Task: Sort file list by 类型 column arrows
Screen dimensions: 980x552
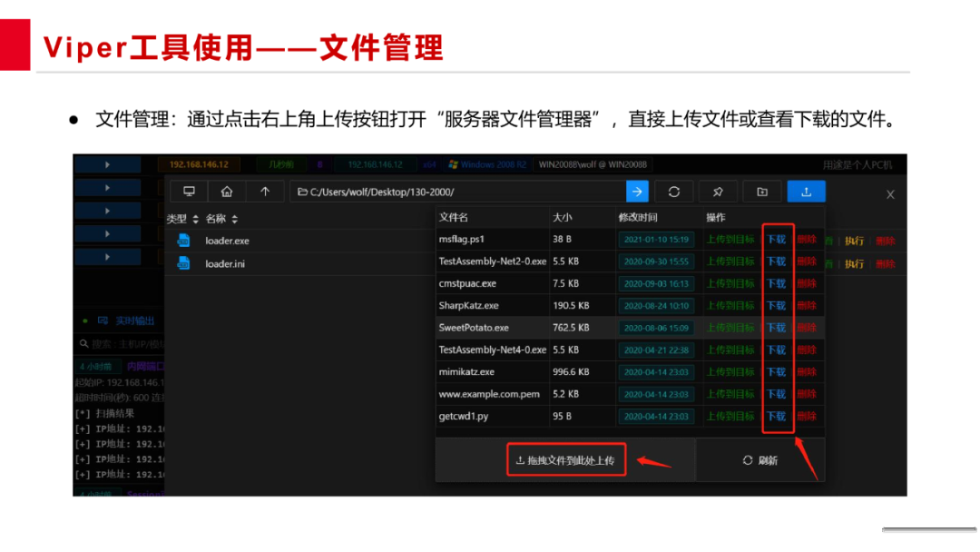Action: (196, 219)
